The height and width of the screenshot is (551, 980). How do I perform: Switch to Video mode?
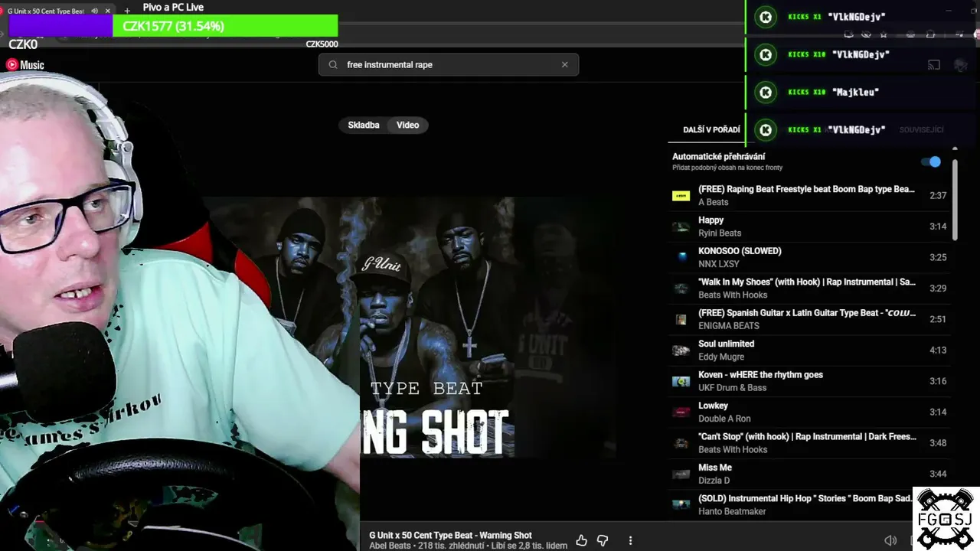(x=408, y=125)
